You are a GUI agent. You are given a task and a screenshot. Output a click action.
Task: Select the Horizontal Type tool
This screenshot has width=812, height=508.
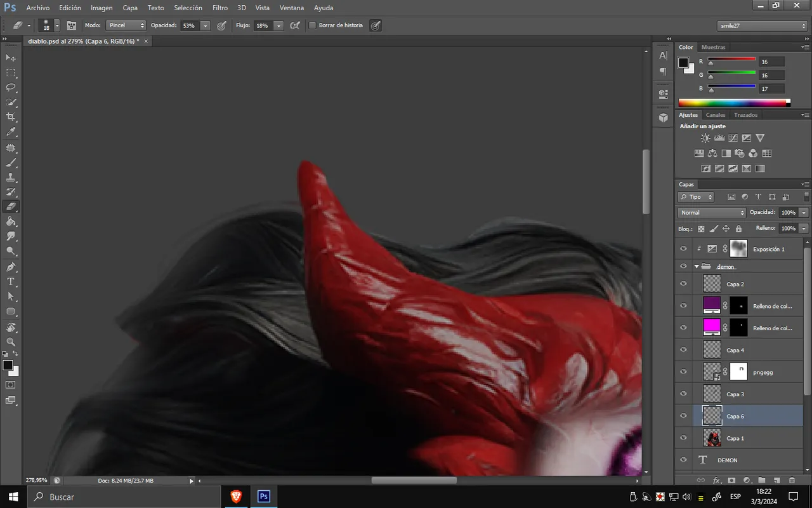pyautogui.click(x=11, y=281)
